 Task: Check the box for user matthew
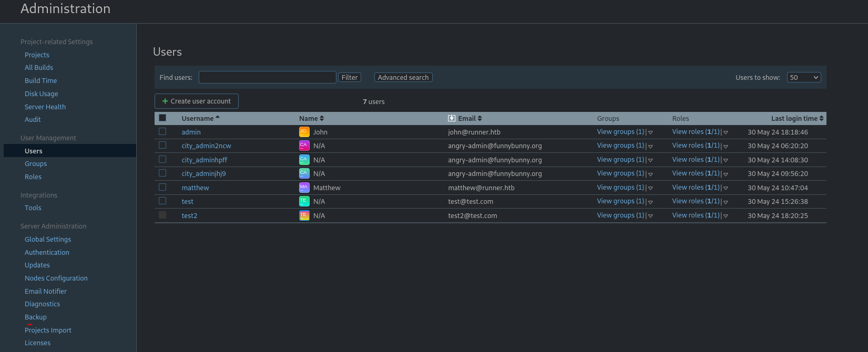coord(162,187)
